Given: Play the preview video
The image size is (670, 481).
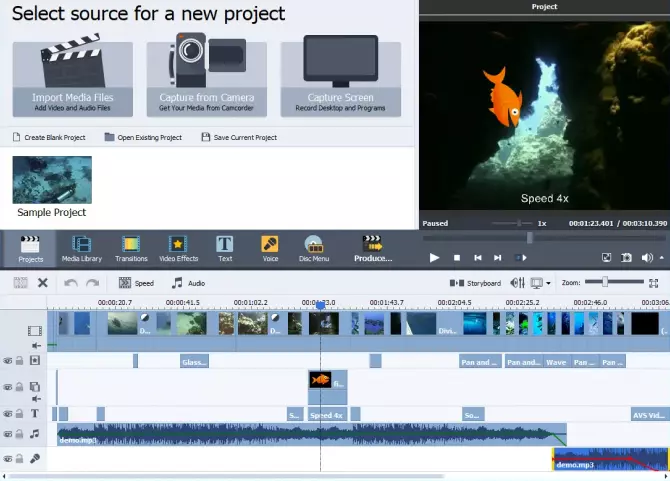Looking at the screenshot, I should point(434,258).
